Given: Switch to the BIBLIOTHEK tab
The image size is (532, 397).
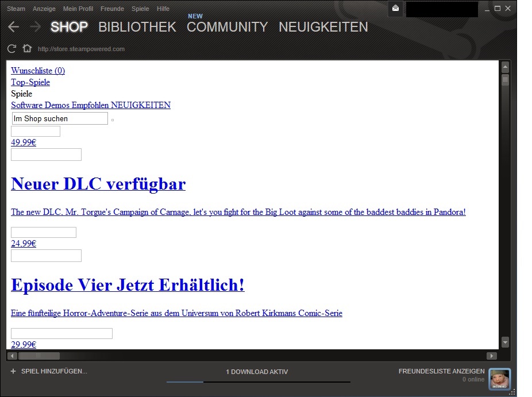Looking at the screenshot, I should [x=137, y=27].
